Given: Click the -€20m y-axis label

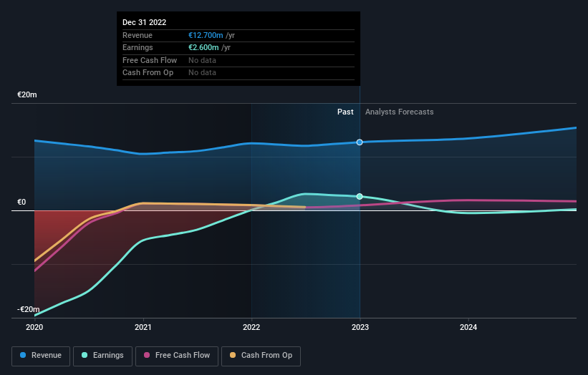Looking at the screenshot, I should [x=29, y=309].
